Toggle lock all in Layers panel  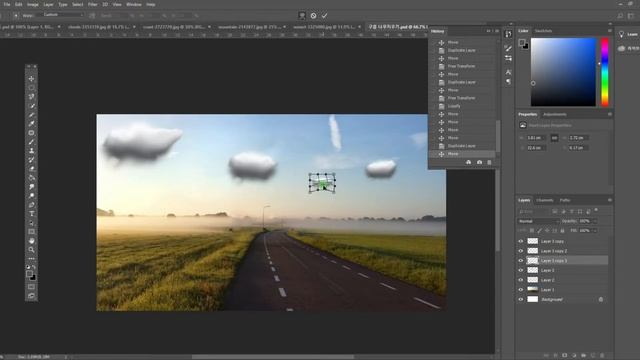[x=562, y=231]
